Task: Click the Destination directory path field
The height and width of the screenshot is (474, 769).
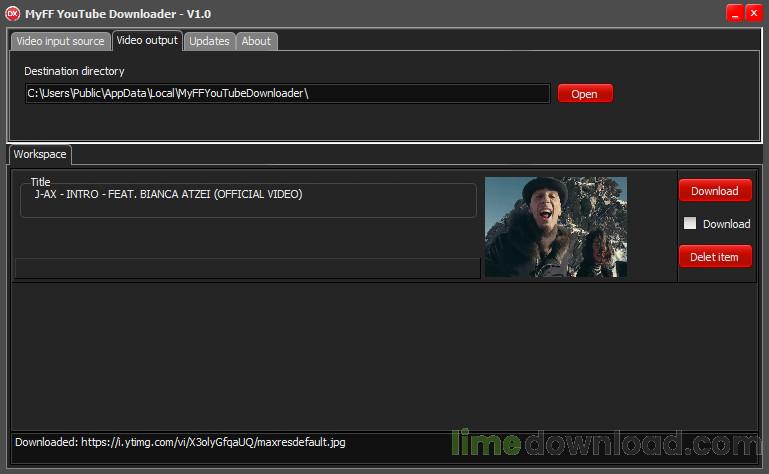Action: [x=287, y=93]
